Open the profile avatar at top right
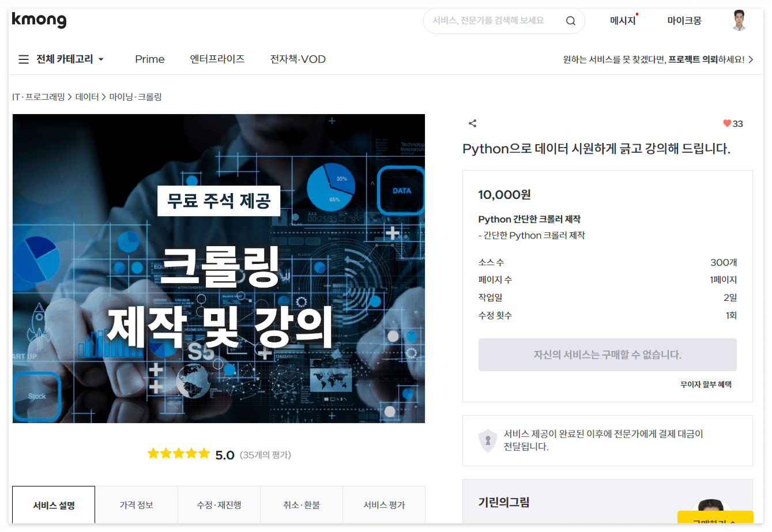772x532 pixels. coord(739,21)
